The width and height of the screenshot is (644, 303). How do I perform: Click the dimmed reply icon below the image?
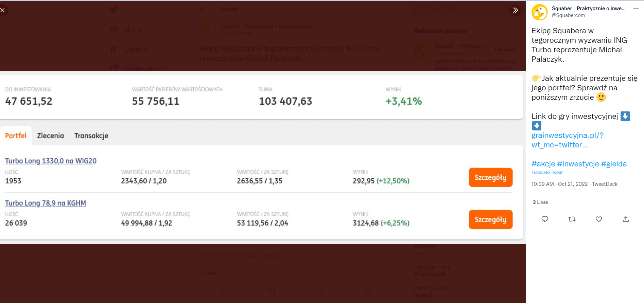pyautogui.click(x=224, y=290)
